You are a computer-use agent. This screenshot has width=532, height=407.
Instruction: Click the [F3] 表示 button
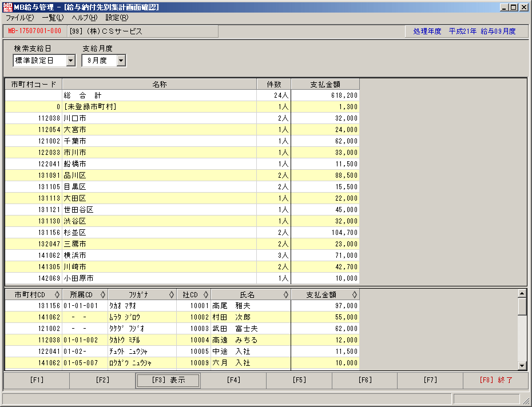(x=168, y=380)
